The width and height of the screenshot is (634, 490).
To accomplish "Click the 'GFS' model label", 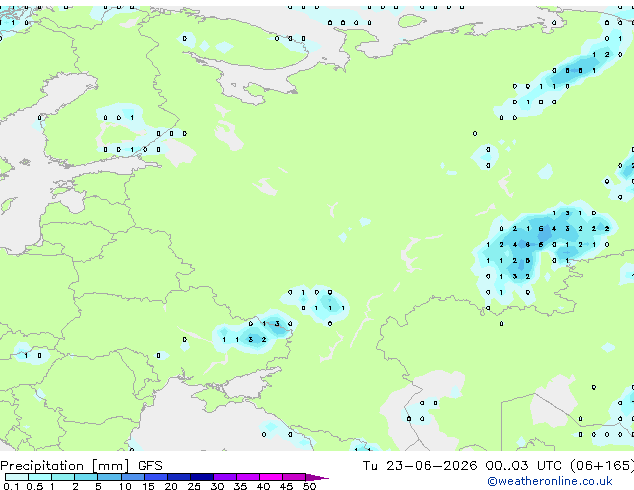I will (150, 466).
